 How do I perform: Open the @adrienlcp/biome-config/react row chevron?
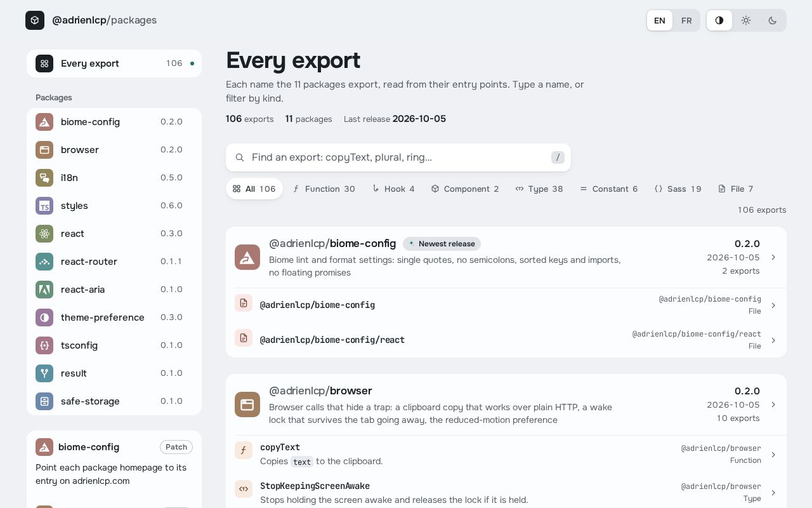point(773,340)
